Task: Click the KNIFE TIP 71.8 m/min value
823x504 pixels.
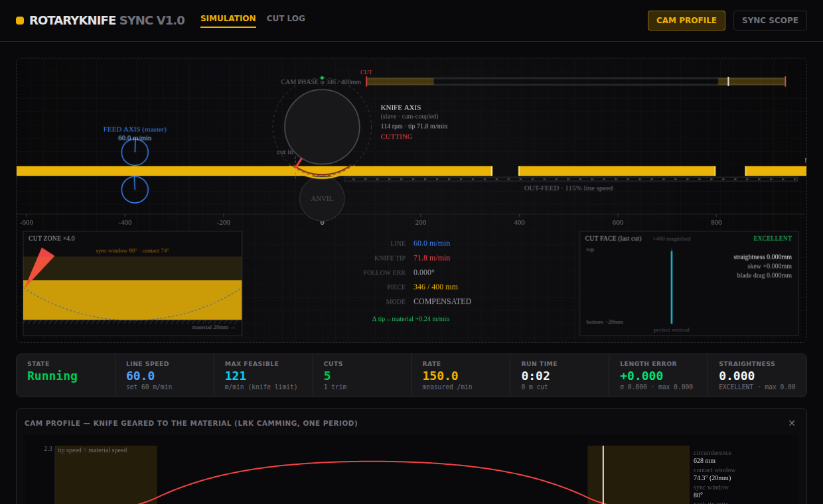Action: tap(431, 258)
